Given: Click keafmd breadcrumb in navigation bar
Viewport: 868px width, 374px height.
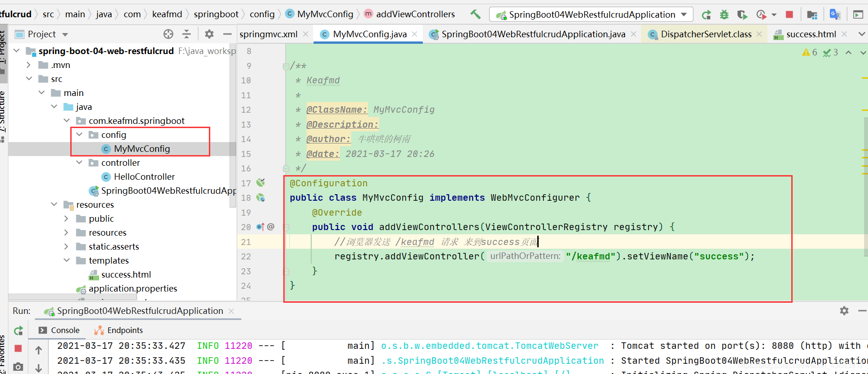Looking at the screenshot, I should tap(167, 14).
